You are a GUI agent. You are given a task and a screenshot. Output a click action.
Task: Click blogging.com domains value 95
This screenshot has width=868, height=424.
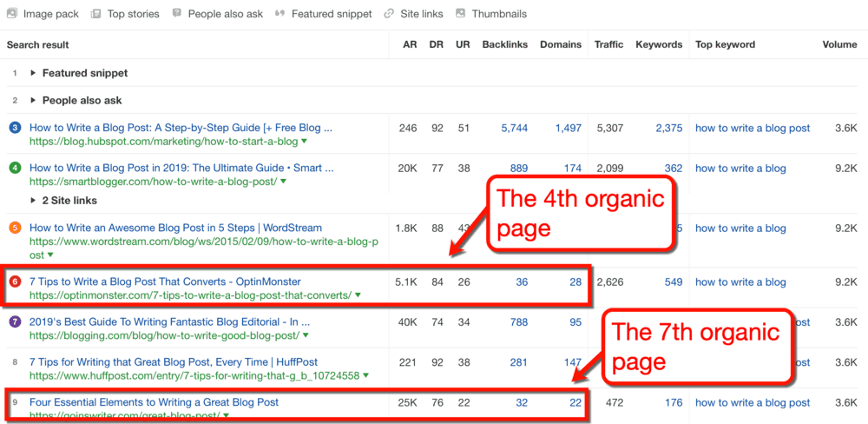pyautogui.click(x=575, y=322)
